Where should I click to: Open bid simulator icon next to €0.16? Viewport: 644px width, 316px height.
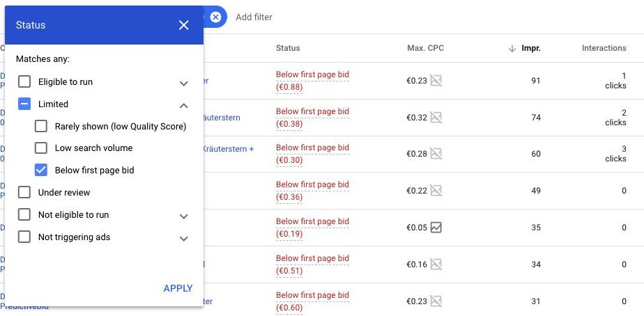coord(436,264)
